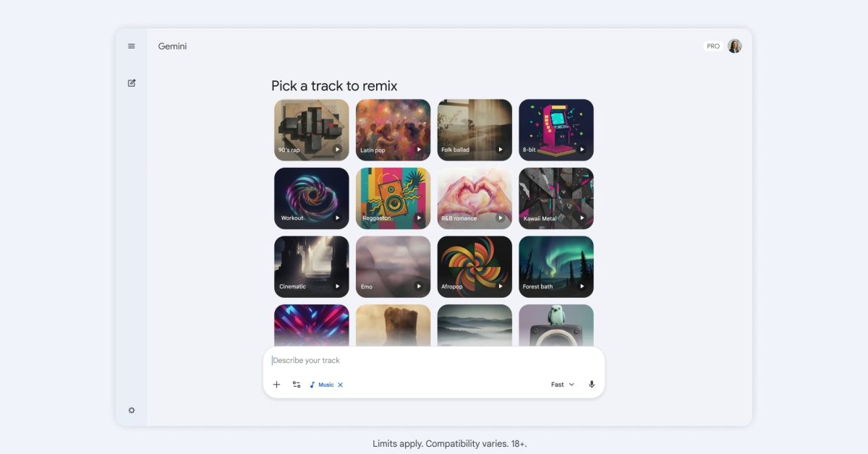Select the Music tool chip

click(x=322, y=385)
